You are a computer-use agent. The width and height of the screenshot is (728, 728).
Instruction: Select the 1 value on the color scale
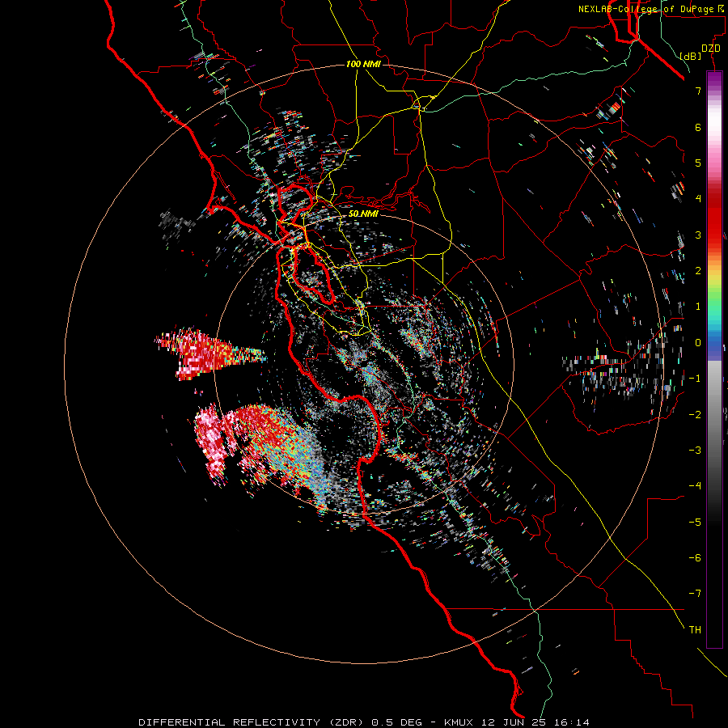(x=698, y=307)
